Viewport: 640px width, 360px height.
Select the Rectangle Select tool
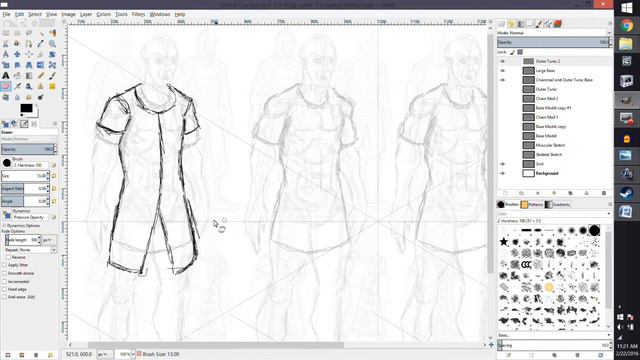6,33
